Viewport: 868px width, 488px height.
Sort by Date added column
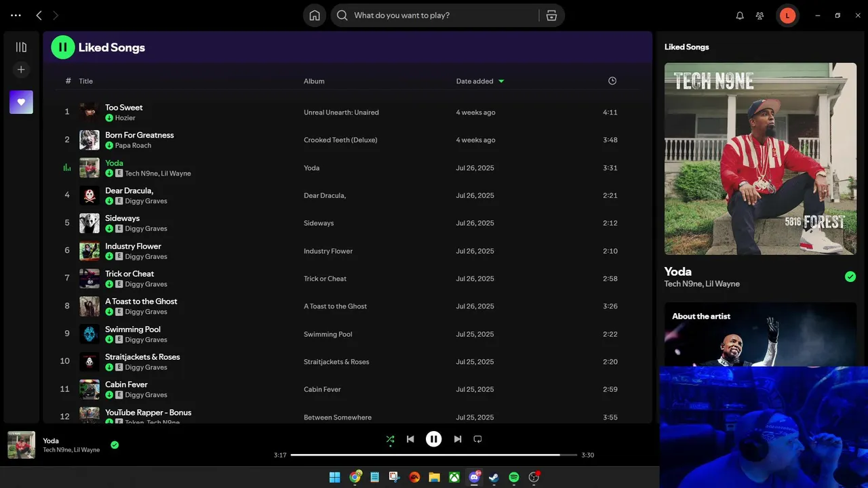coord(480,81)
